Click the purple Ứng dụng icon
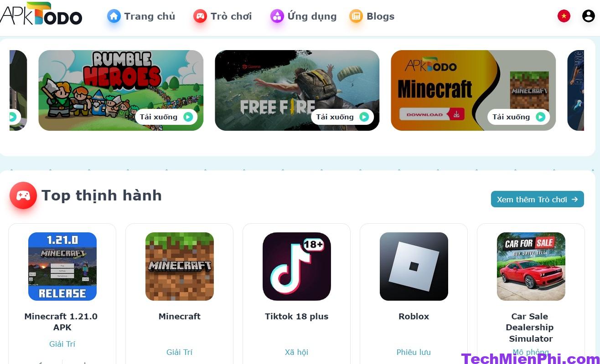 [277, 16]
